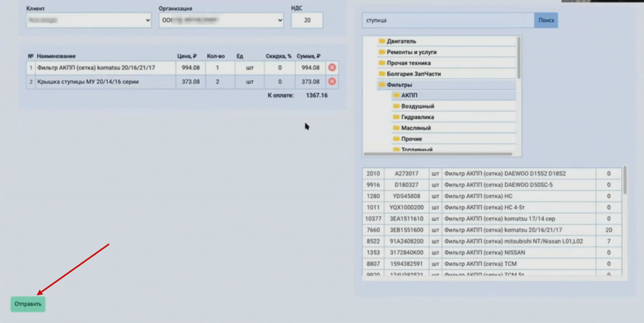
Task: Open the Двигатель folder
Action: pos(401,42)
